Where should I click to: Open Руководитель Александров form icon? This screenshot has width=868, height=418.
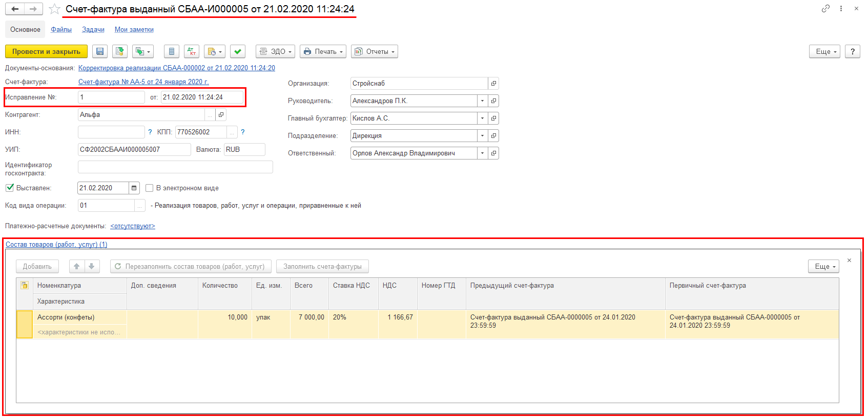pyautogui.click(x=493, y=101)
